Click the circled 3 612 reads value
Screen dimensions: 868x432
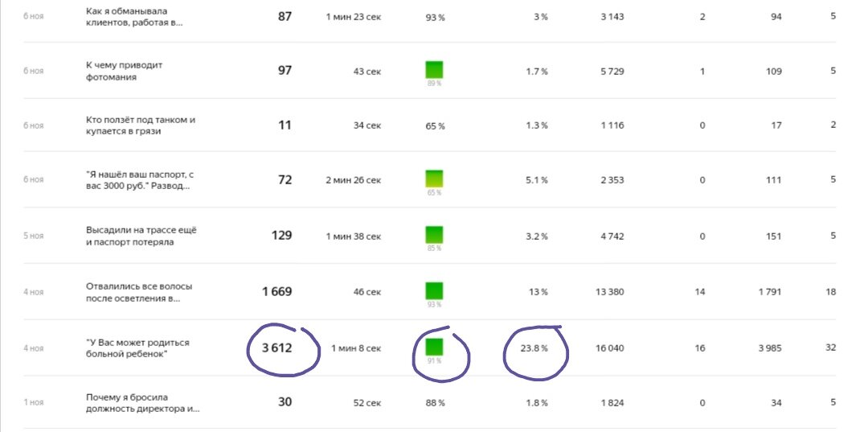pyautogui.click(x=276, y=348)
